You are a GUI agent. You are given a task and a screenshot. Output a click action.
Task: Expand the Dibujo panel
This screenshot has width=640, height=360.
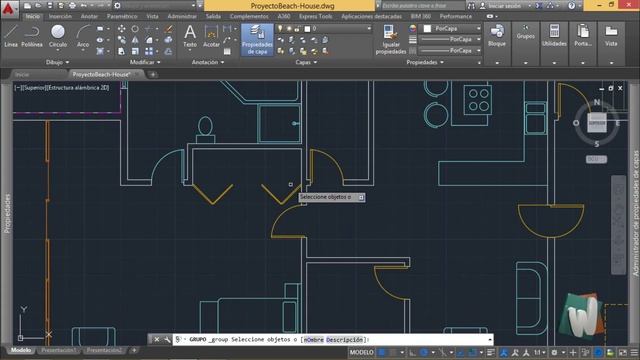pyautogui.click(x=58, y=62)
